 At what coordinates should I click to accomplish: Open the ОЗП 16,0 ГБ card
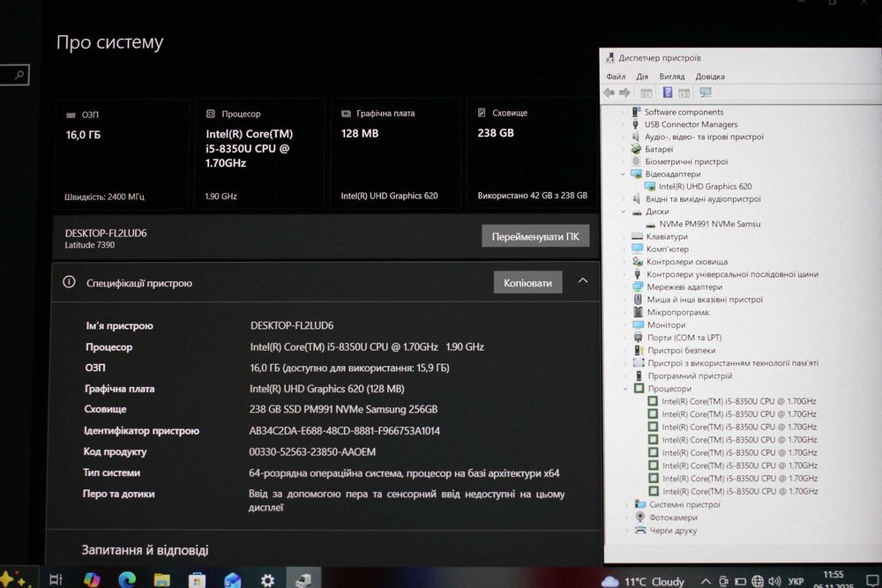coord(121,154)
